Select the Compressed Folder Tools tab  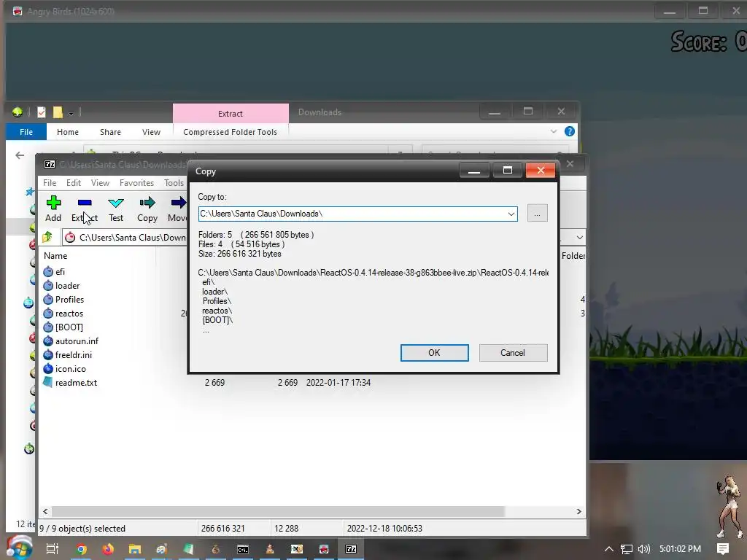click(x=230, y=132)
